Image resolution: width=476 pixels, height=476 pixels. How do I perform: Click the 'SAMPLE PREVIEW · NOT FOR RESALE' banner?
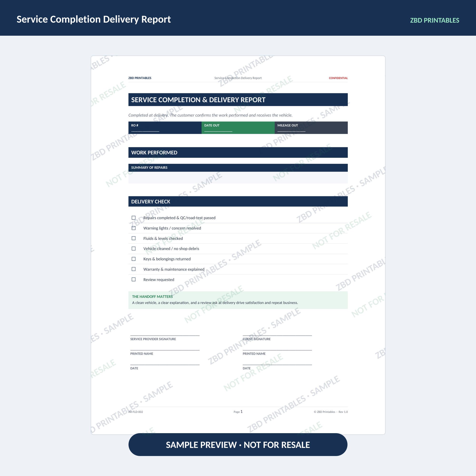[238, 445]
